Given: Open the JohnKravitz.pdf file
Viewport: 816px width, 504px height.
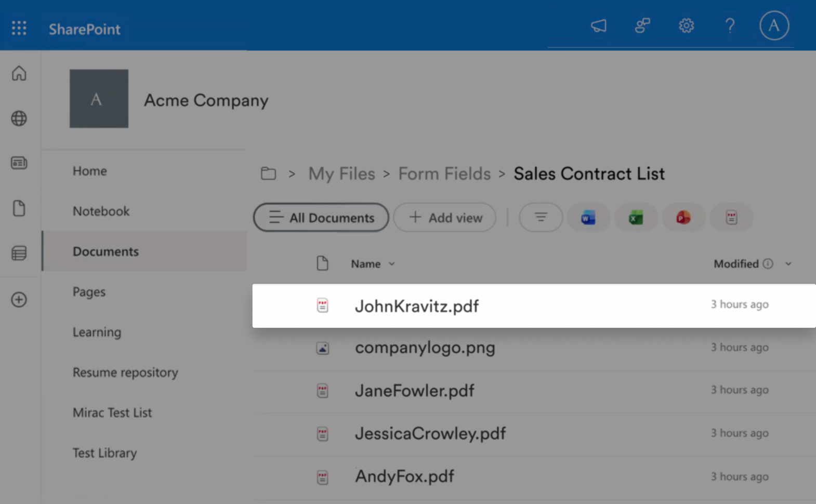Looking at the screenshot, I should click(416, 306).
